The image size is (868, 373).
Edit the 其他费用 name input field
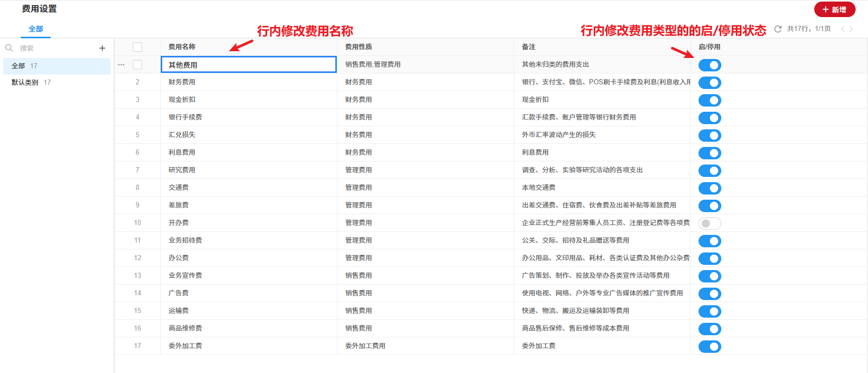coord(249,65)
